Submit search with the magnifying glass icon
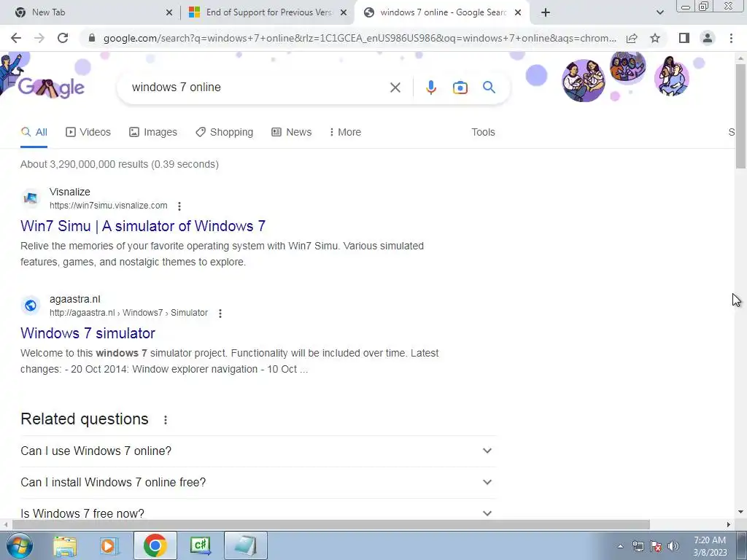Screen dimensions: 747x560 coord(489,87)
